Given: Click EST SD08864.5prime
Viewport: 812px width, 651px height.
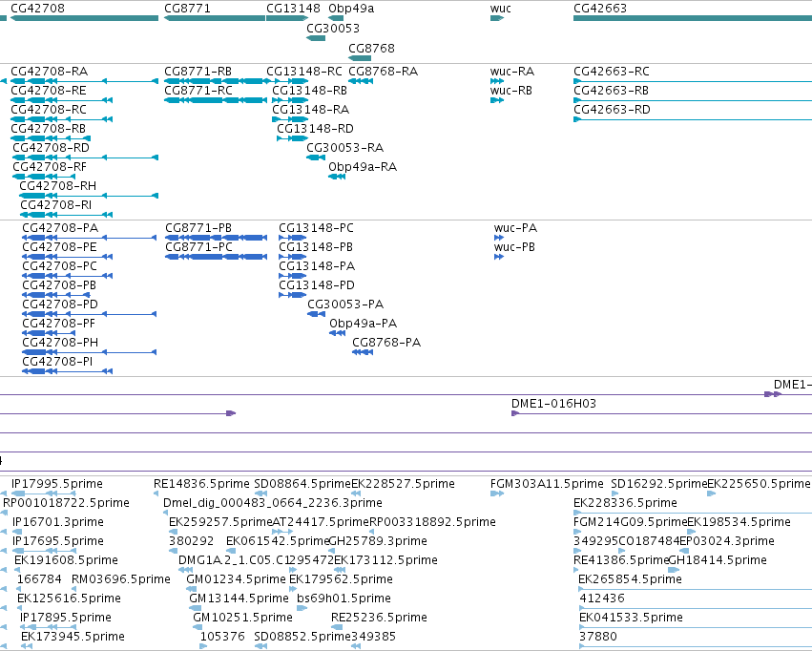Looking at the screenshot, I should 302,484.
